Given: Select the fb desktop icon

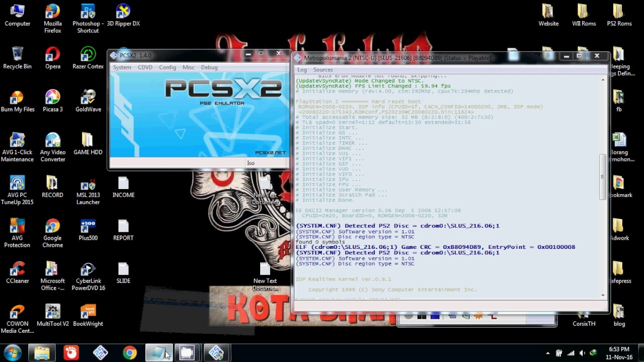Looking at the screenshot, I should tap(619, 101).
